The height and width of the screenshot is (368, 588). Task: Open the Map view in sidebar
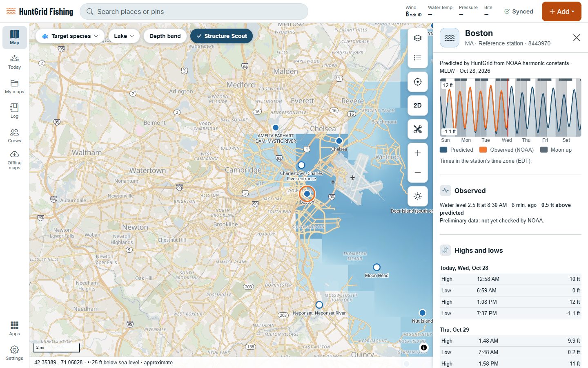pyautogui.click(x=15, y=38)
